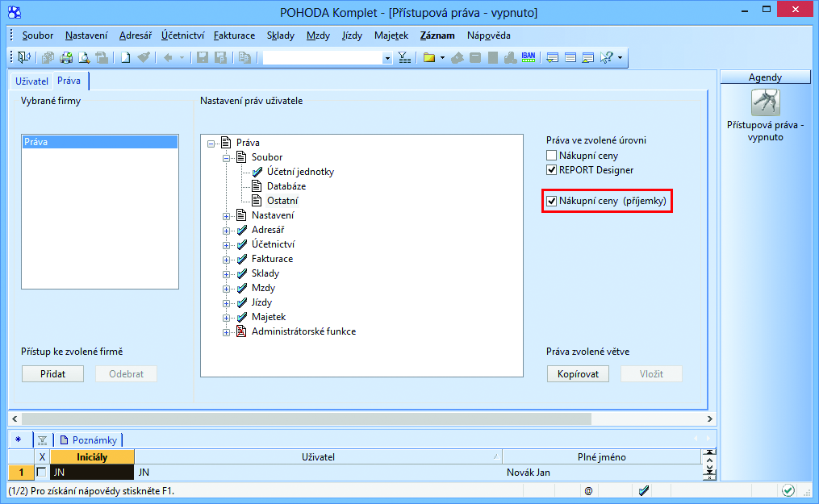The height and width of the screenshot is (504, 819).
Task: Expand the Jízdy tree node
Action: [x=226, y=303]
